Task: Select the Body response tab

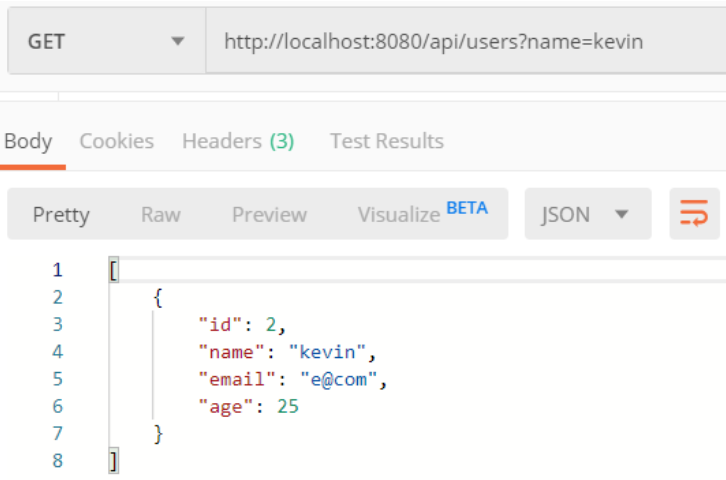Action: pyautogui.click(x=28, y=141)
